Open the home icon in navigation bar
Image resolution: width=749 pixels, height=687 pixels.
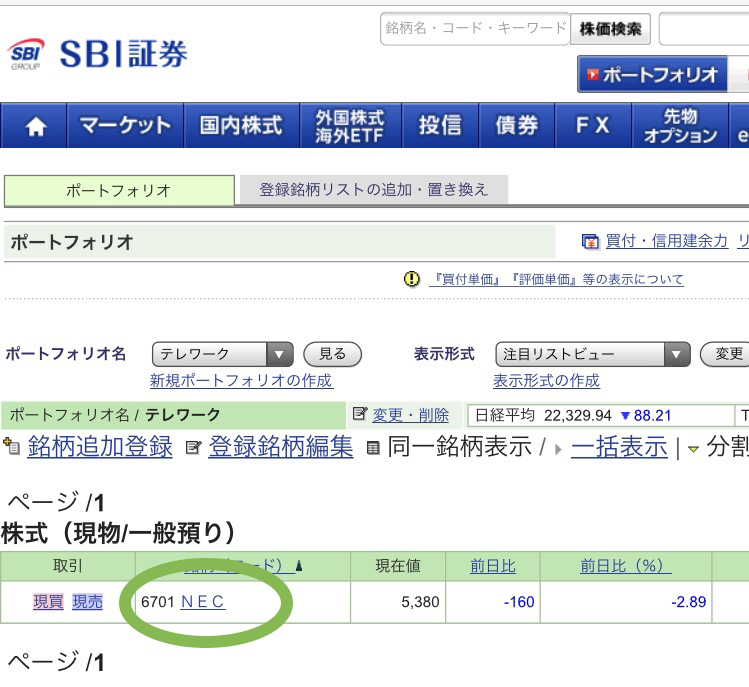click(36, 126)
